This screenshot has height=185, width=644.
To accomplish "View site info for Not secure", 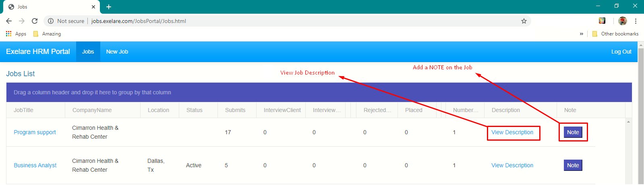I will tap(66, 21).
